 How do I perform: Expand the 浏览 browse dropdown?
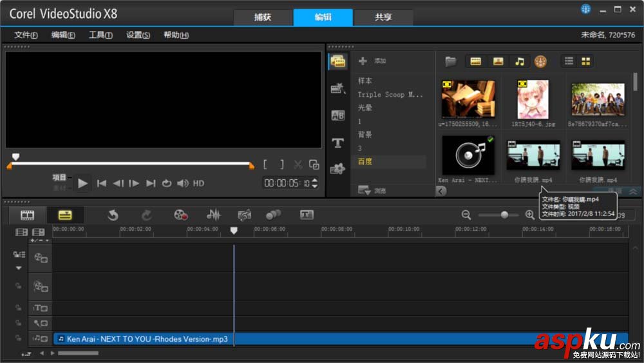(x=365, y=191)
